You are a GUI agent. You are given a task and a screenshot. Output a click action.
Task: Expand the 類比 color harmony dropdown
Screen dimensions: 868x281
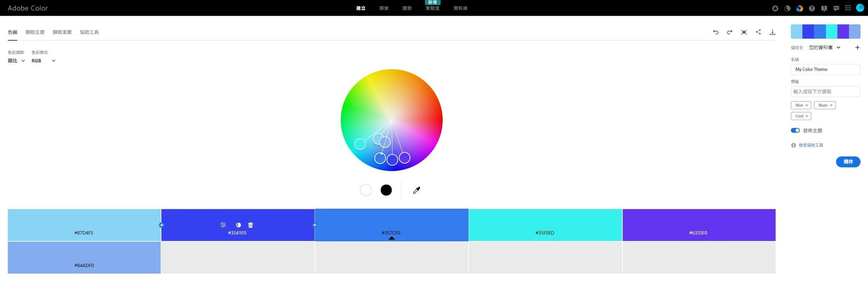[16, 61]
